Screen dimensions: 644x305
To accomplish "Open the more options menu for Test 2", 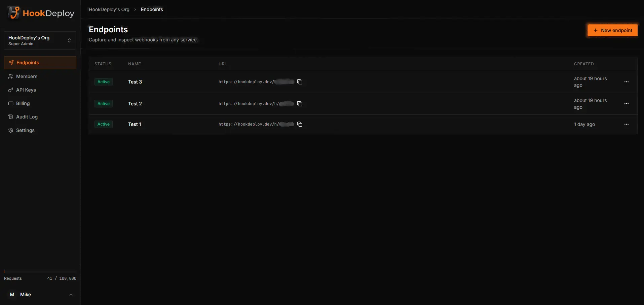I will 627,104.
